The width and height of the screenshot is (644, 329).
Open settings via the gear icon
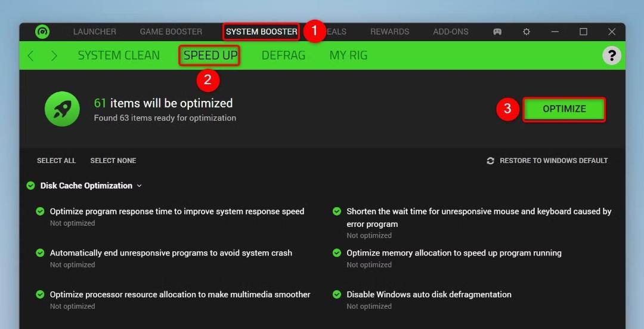(526, 32)
